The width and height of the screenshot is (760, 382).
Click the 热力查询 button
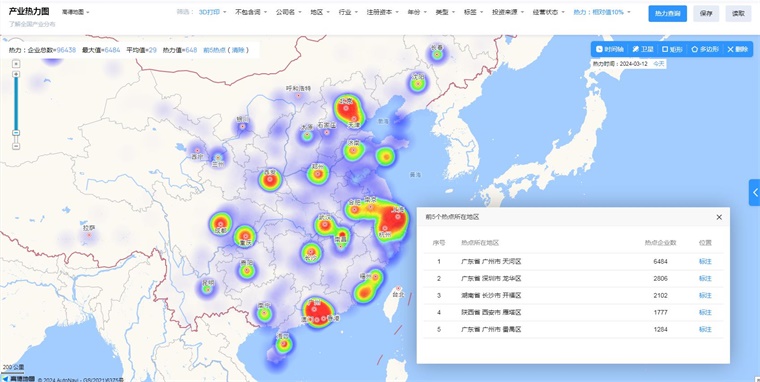tap(667, 14)
